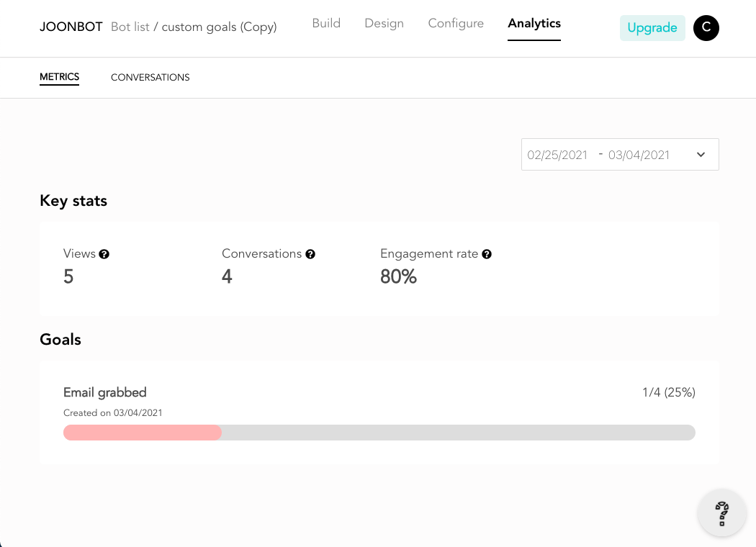Click the Email grabbed progress bar
Image resolution: width=756 pixels, height=547 pixels.
coord(379,433)
